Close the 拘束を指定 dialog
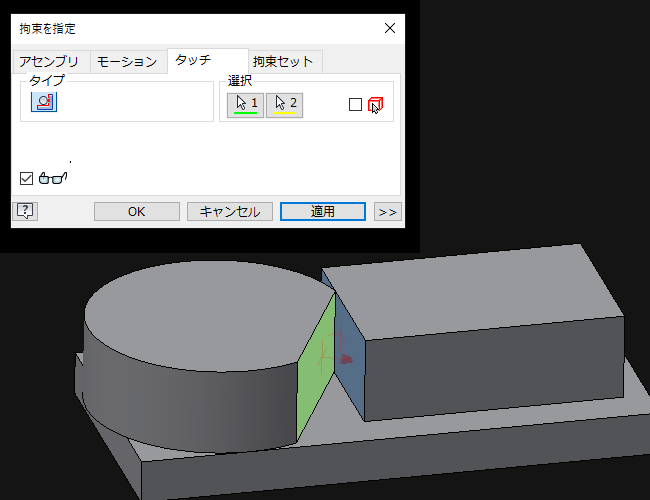The image size is (650, 500). 390,28
